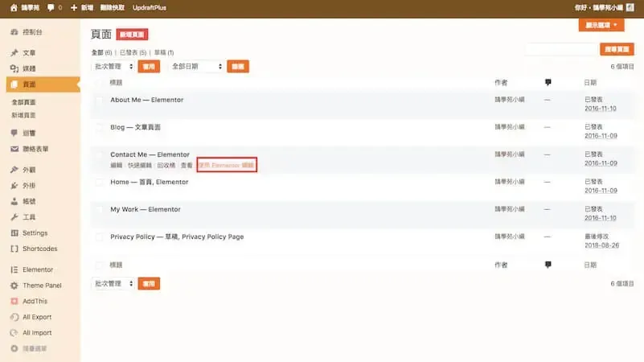Open the comments bubble in admin bar
Viewport: 644px width, 362px height.
tap(51, 7)
